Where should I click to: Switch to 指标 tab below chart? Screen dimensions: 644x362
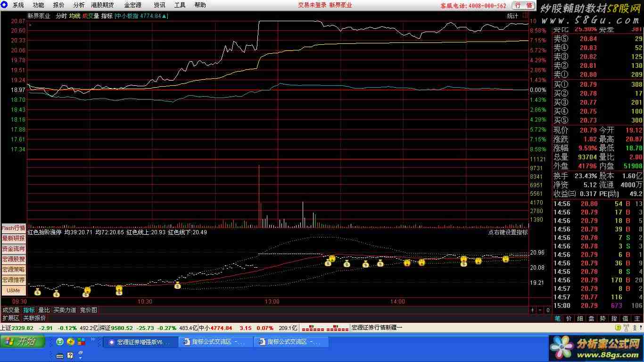[x=29, y=310]
